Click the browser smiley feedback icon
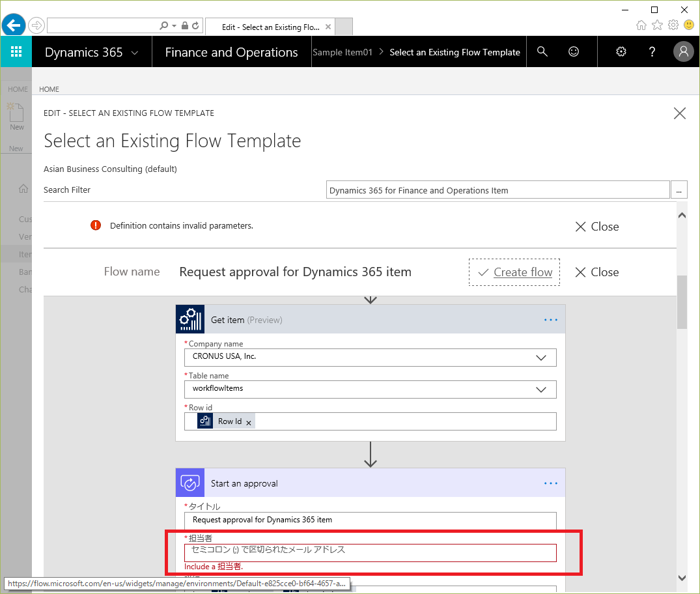 [x=689, y=25]
